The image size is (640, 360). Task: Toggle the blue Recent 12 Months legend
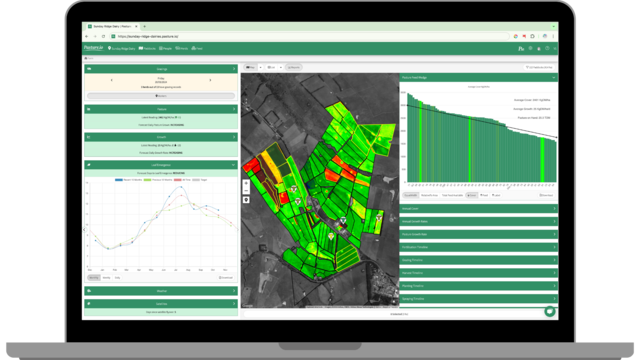pyautogui.click(x=128, y=180)
